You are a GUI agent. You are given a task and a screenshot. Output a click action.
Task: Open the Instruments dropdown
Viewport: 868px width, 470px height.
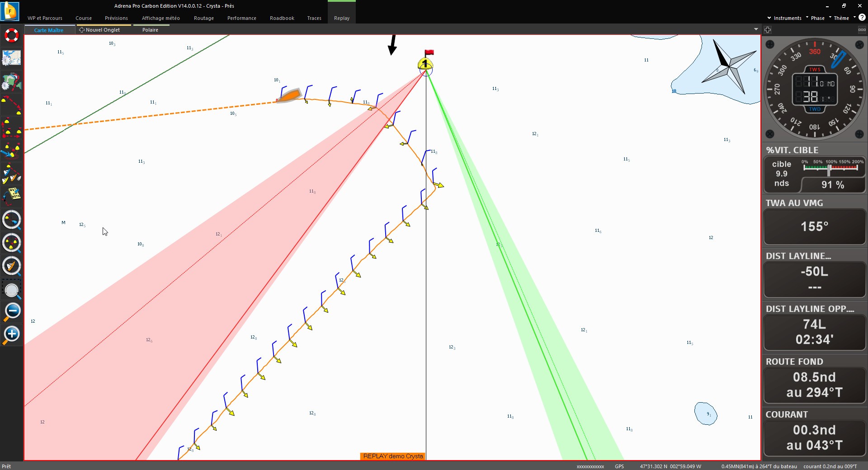point(788,18)
